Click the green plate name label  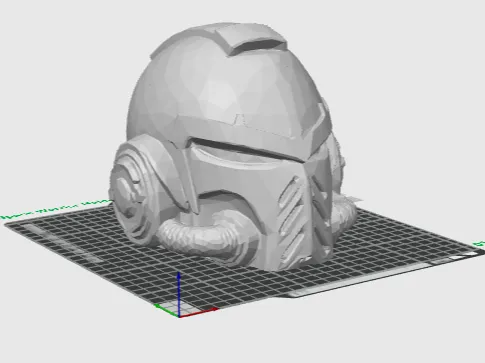[x=57, y=209]
